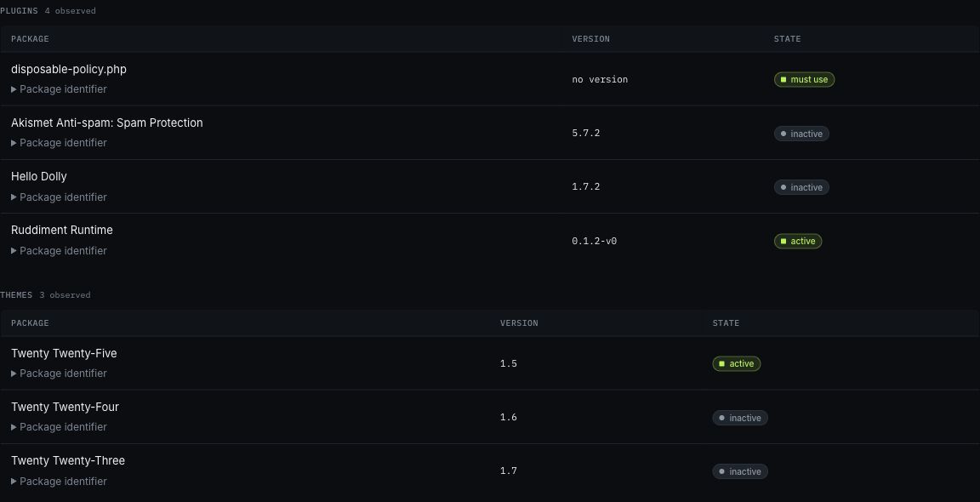Image resolution: width=980 pixels, height=502 pixels.
Task: Expand Package identifier under Twenty Twenty-Five
Action: tap(59, 374)
